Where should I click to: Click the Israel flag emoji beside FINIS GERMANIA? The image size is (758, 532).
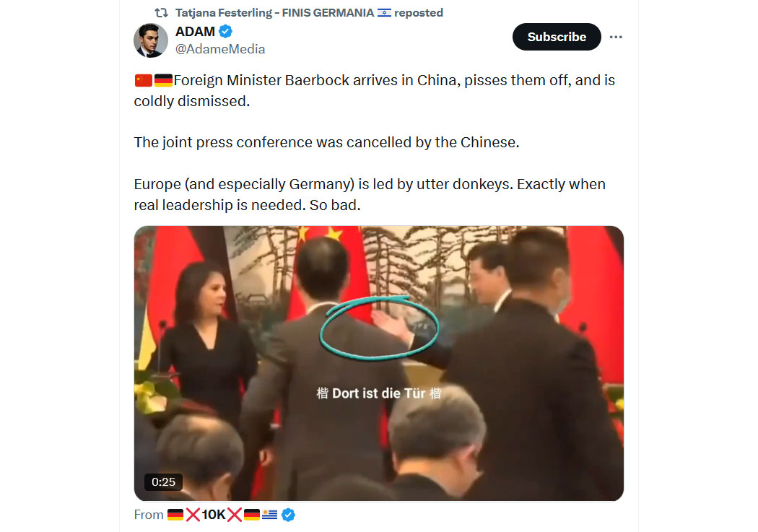point(384,12)
